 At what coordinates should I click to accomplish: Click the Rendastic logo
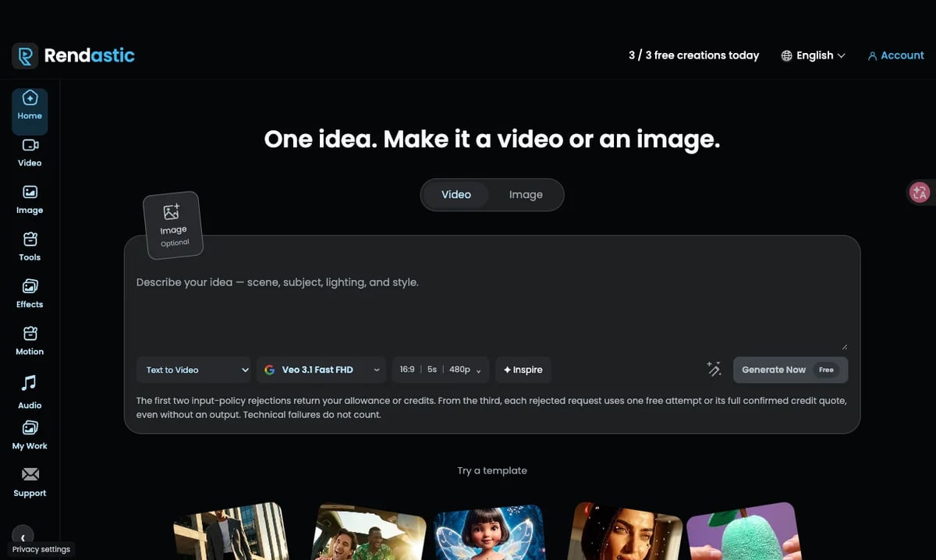click(73, 55)
